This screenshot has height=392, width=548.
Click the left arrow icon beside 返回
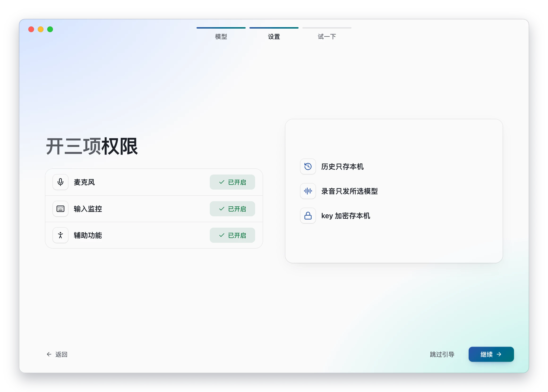[x=49, y=354]
